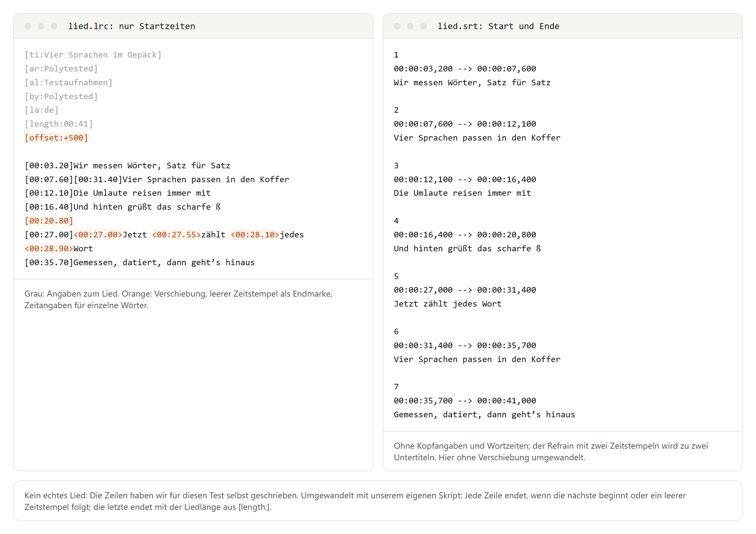
Task: Click SRT timing '00:00:16,400 --> 00:00:20,800'
Action: (465, 235)
